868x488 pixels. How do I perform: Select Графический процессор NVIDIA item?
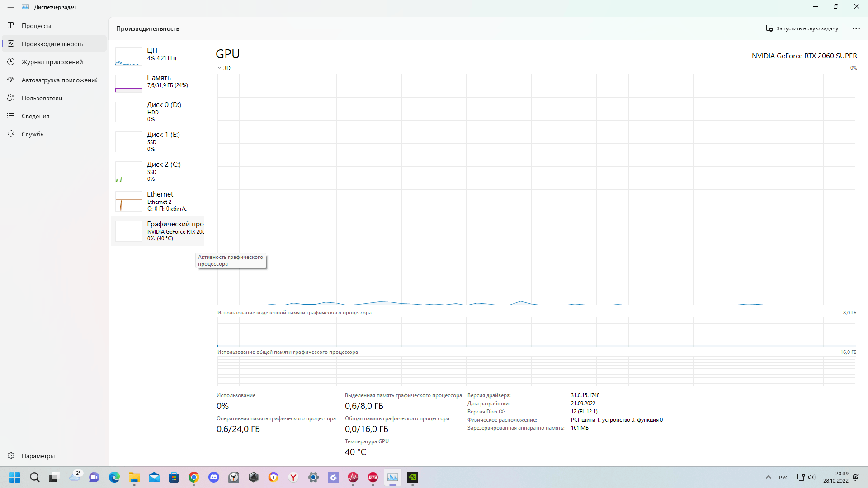click(157, 231)
